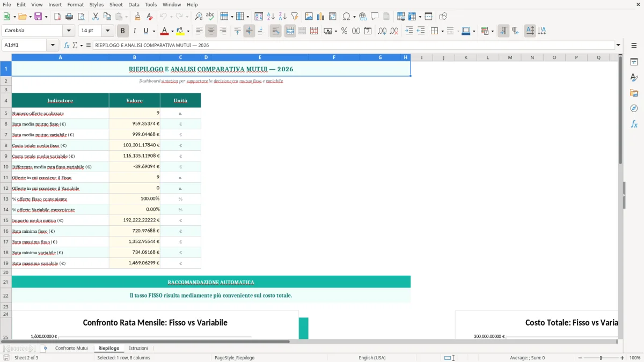Open font color dropdown arrow
This screenshot has height=362, width=644.
click(172, 31)
